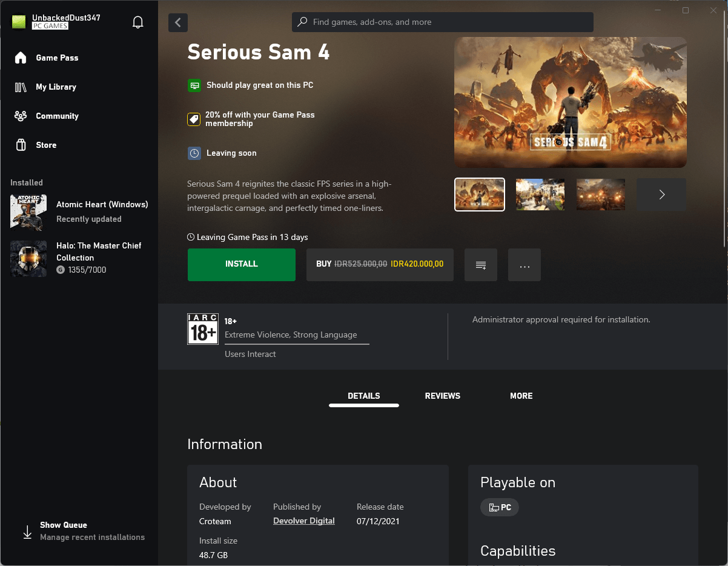Open the notifications bell

(138, 22)
